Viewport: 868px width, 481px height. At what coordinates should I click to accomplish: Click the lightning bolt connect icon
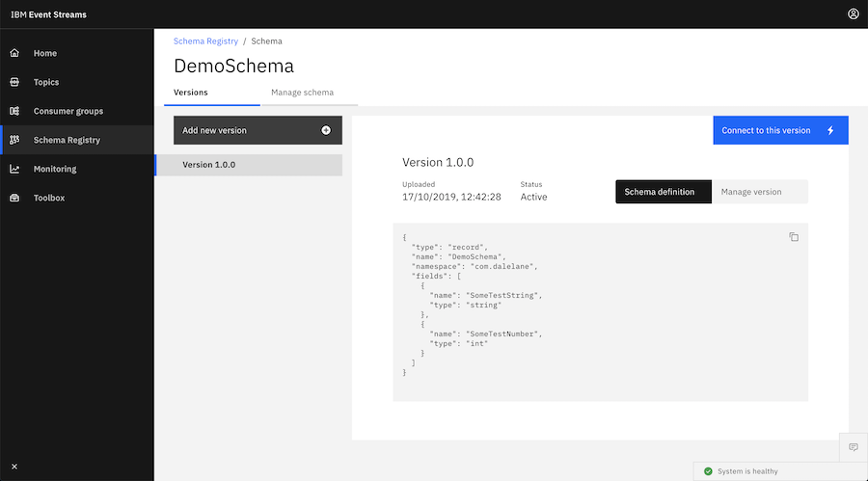click(830, 130)
